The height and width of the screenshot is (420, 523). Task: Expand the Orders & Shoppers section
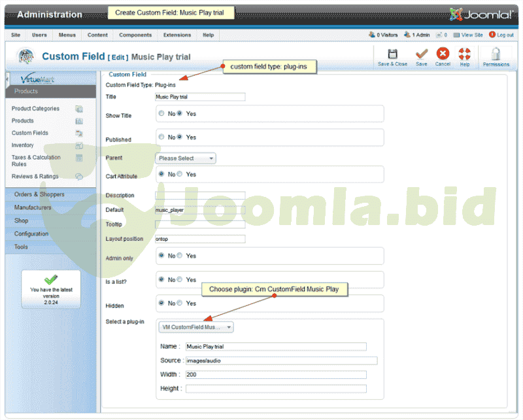coord(40,194)
